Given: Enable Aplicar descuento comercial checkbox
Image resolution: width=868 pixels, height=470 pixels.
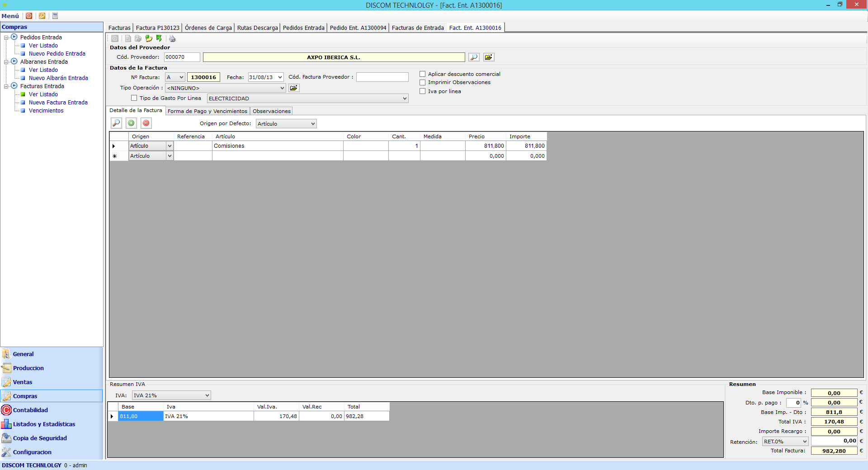Looking at the screenshot, I should 423,74.
